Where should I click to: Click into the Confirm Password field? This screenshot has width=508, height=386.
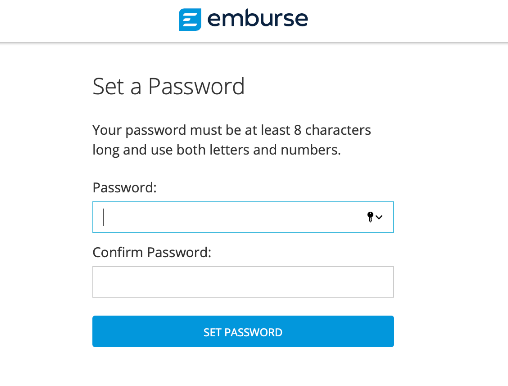coord(243,282)
